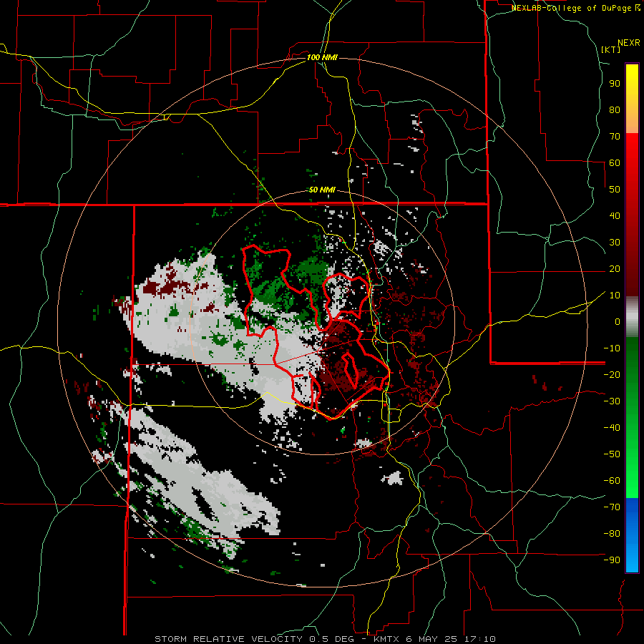Viewport: 644px width, 644px height.
Task: Click the 'NEXR' label above the scale
Action: pyautogui.click(x=629, y=43)
